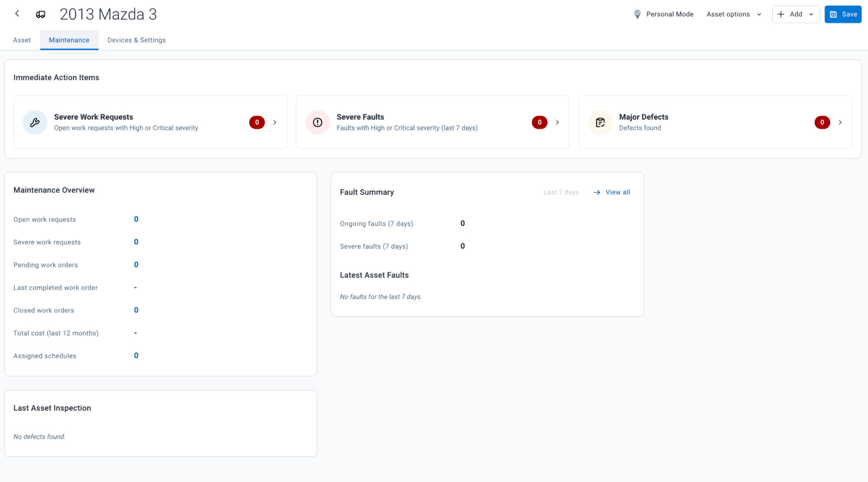Open the Add dropdown menu

point(795,14)
